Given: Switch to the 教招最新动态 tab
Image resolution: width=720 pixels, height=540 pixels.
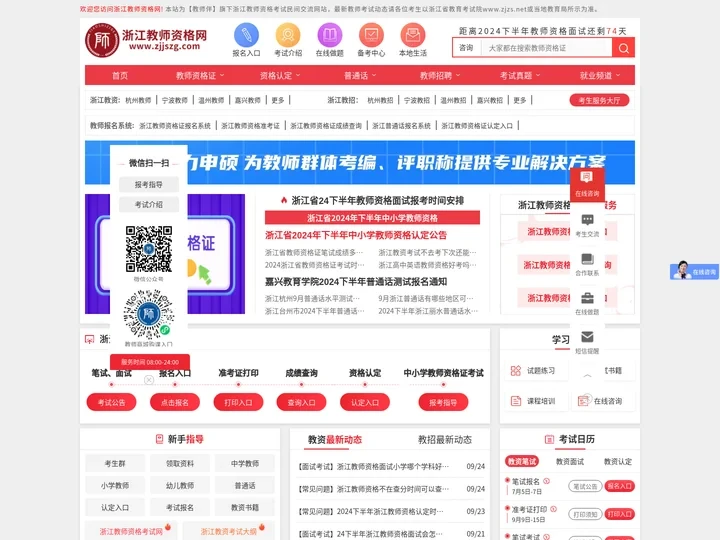Looking at the screenshot, I should pyautogui.click(x=444, y=439).
